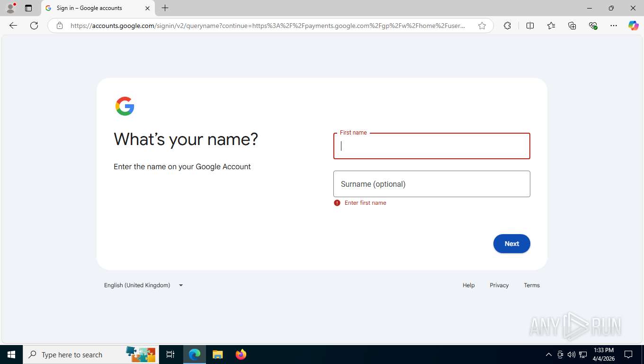Click the browser profile avatar icon
The height and width of the screenshot is (364, 644).
click(10, 8)
